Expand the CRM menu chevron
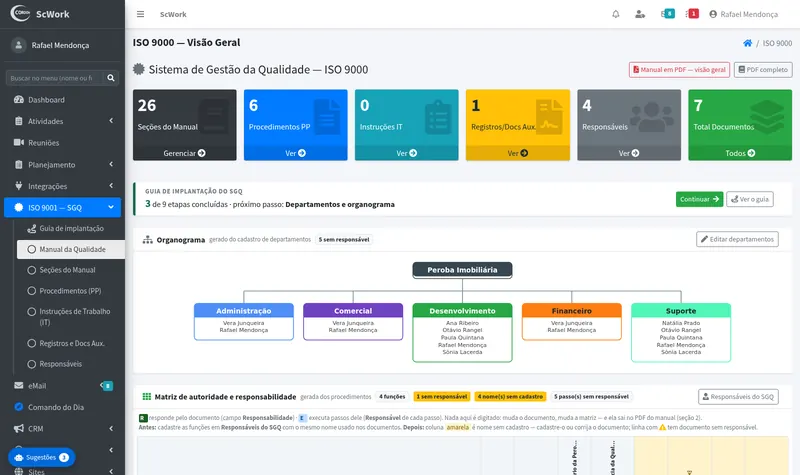This screenshot has width=800, height=475. (111, 429)
